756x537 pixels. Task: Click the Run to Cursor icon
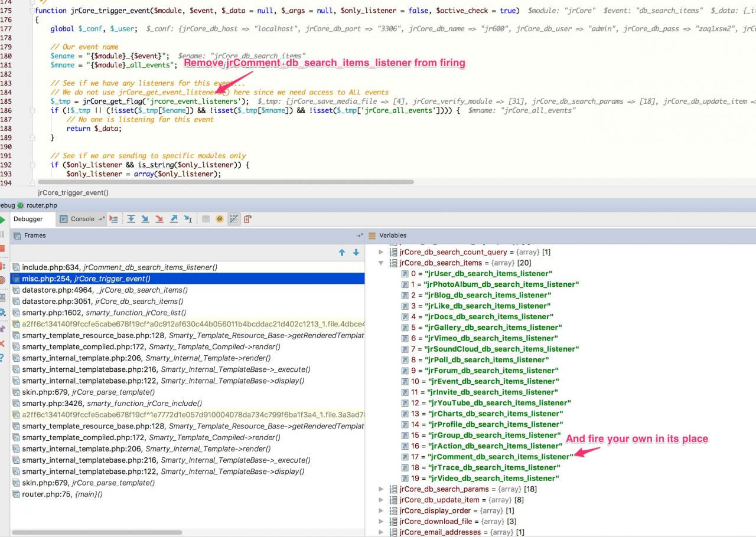click(188, 219)
